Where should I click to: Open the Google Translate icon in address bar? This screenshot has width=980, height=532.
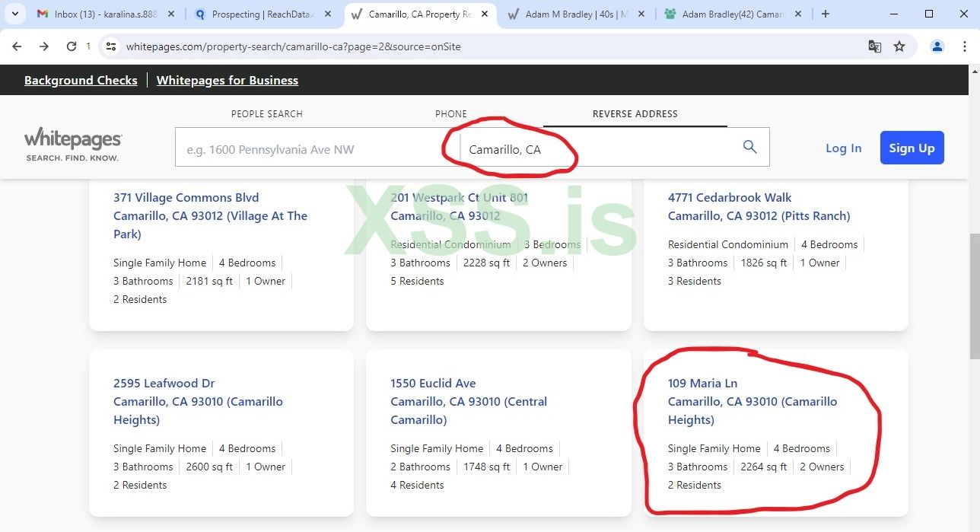tap(875, 46)
